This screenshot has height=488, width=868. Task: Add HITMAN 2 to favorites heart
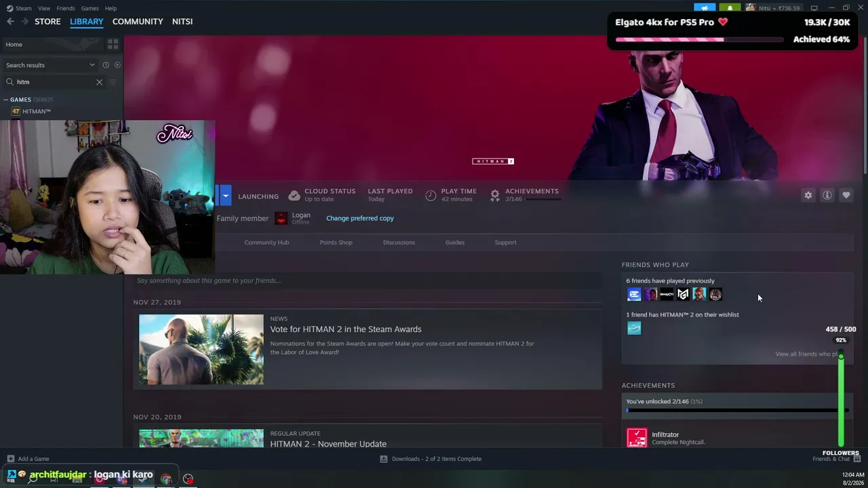(846, 195)
